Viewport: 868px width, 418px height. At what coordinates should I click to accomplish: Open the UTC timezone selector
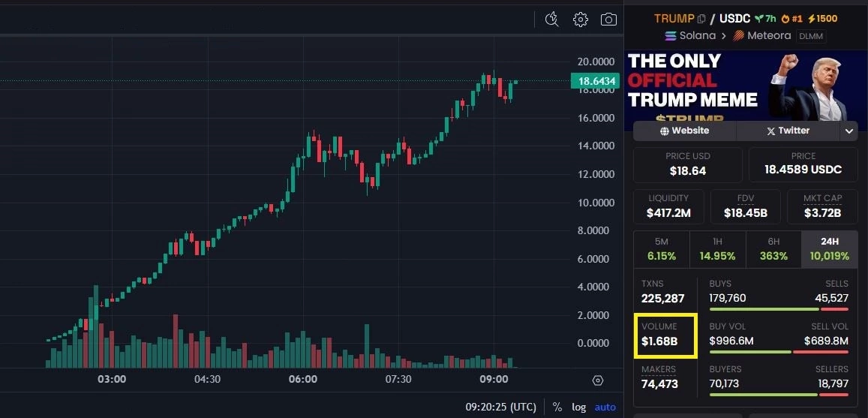coord(500,407)
